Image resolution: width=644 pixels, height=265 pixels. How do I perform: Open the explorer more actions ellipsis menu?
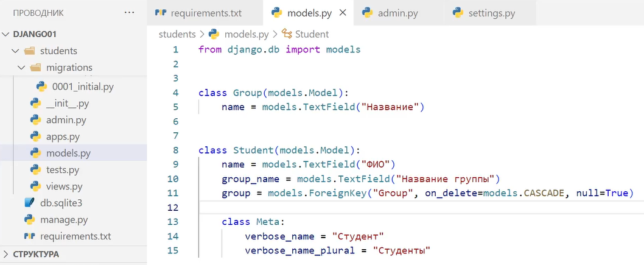click(x=129, y=12)
